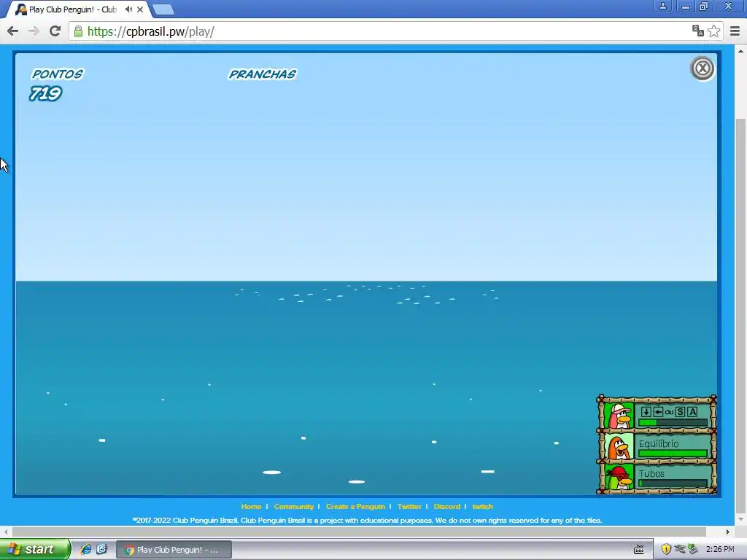Mute the tab audio speaker icon
Screen dimensions: 747x560
128,9
